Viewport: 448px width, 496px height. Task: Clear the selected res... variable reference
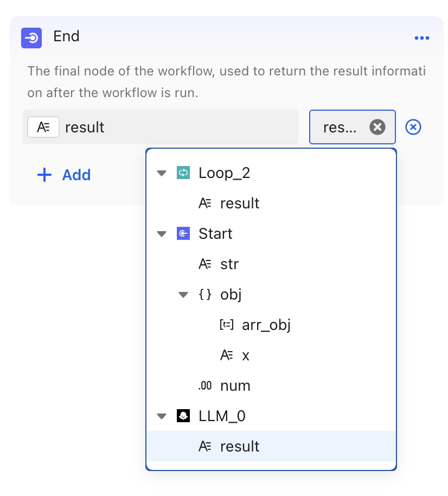point(377,127)
